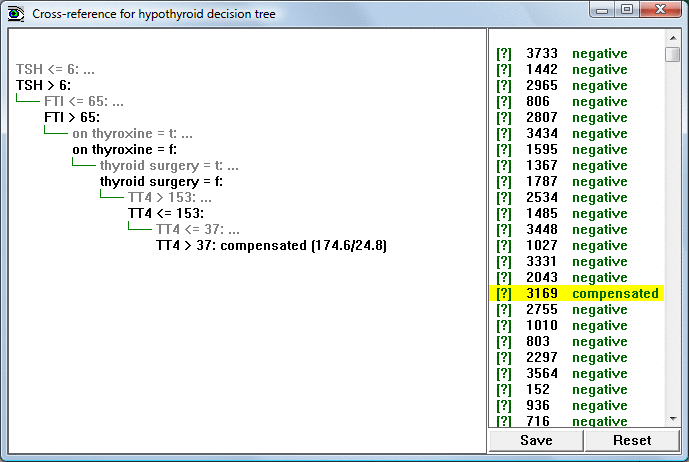Select case 2755 in the list
Viewport: 689px width, 462px height.
[x=577, y=309]
